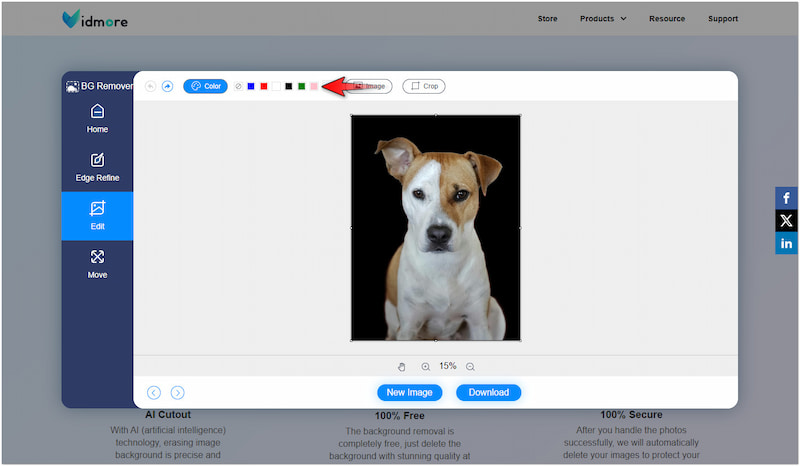Screen dimensions: 800x466
Task: Pick the pink background color swatch
Action: (x=314, y=87)
